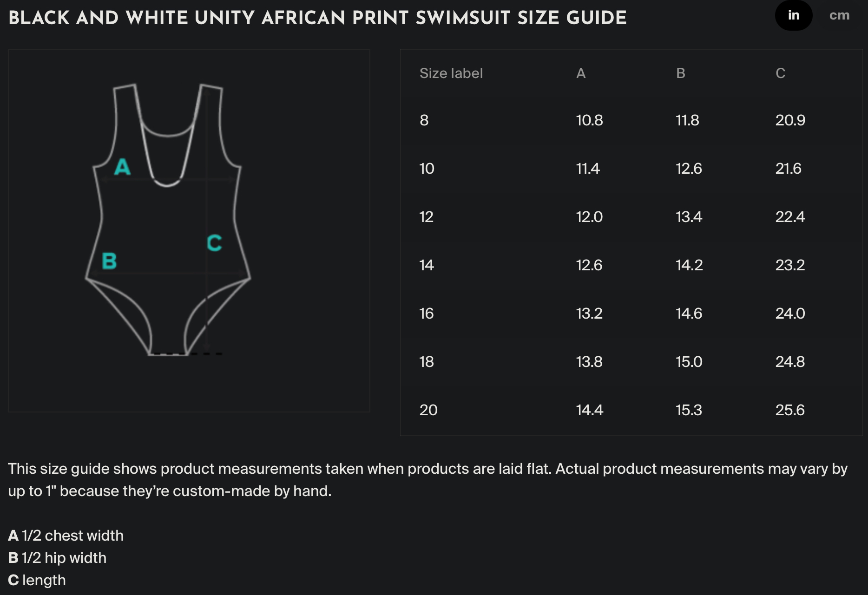Click the 20.9 length value
Screen dimensions: 868x595
click(790, 120)
